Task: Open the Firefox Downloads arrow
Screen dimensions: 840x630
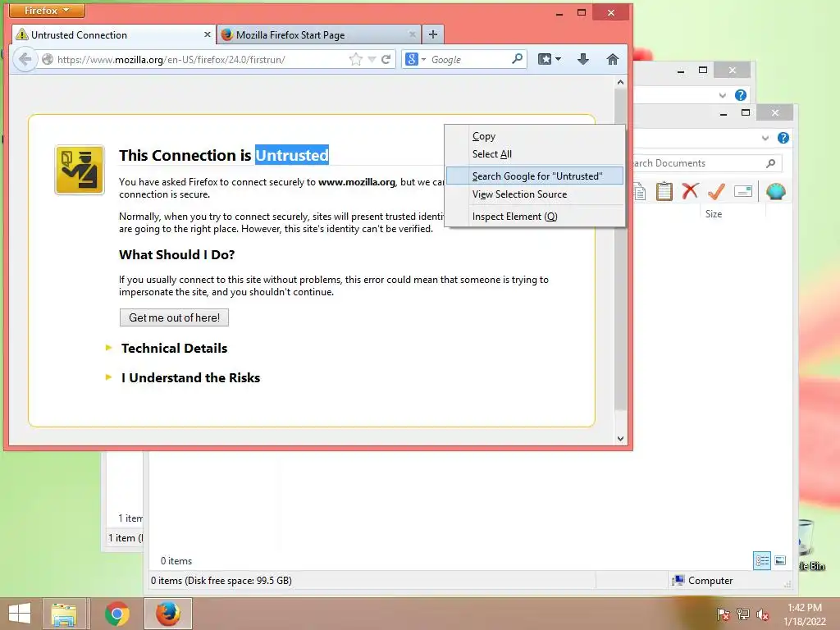Action: pos(583,59)
